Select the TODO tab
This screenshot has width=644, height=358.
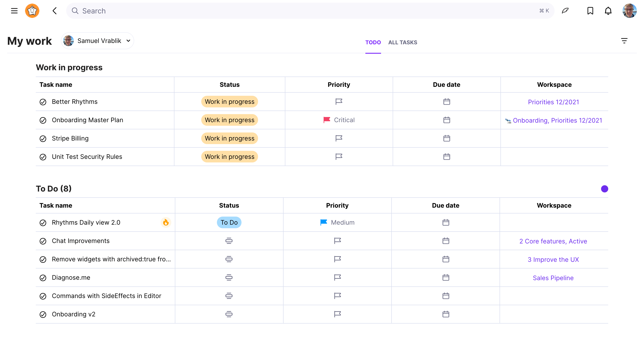(x=373, y=42)
